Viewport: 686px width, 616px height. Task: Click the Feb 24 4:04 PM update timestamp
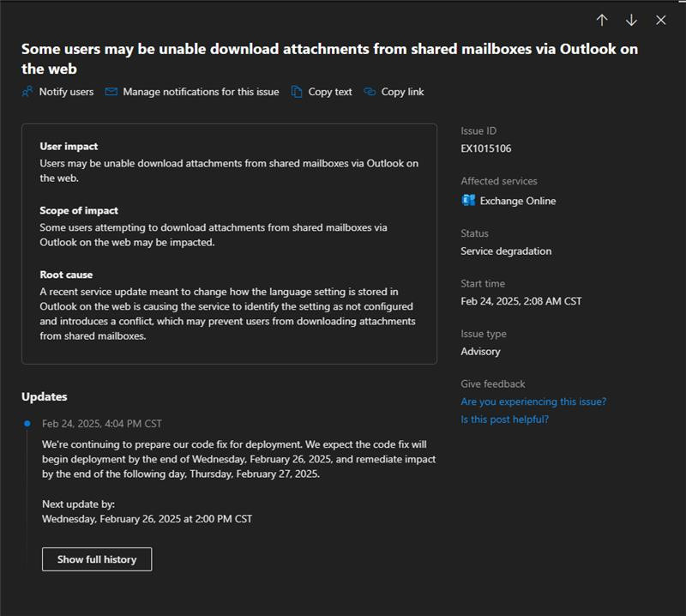coord(101,424)
